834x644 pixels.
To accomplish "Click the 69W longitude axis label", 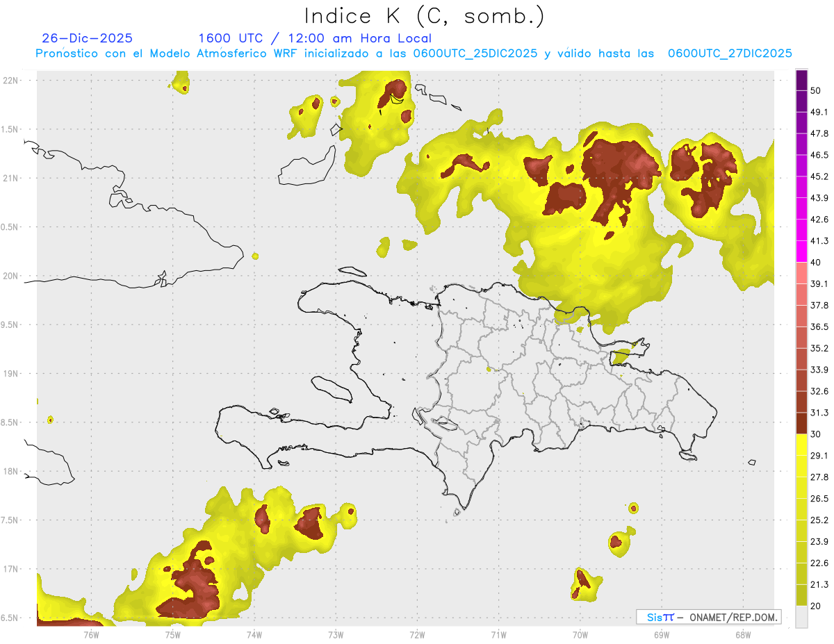I will tap(661, 634).
